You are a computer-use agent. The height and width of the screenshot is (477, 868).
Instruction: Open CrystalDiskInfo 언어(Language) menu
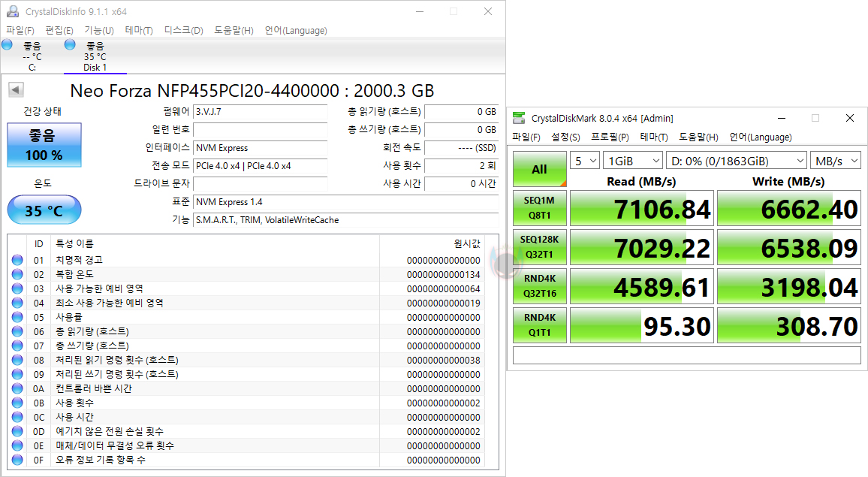click(296, 31)
